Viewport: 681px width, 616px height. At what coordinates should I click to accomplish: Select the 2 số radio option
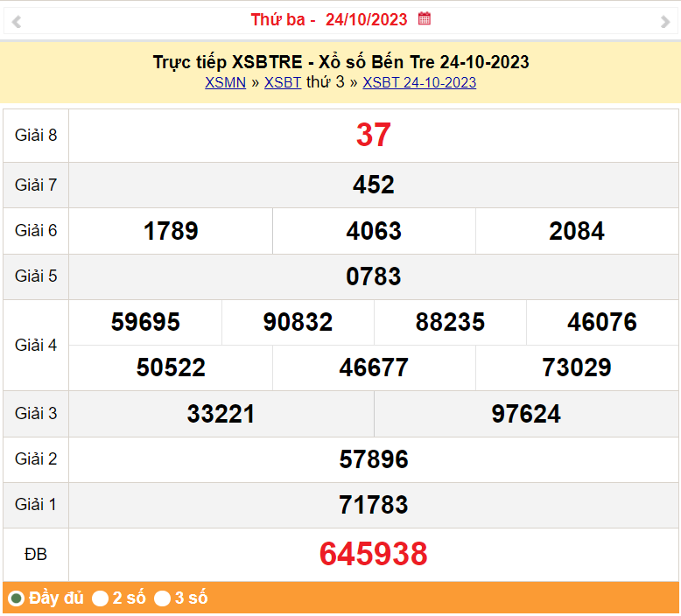coord(101,598)
